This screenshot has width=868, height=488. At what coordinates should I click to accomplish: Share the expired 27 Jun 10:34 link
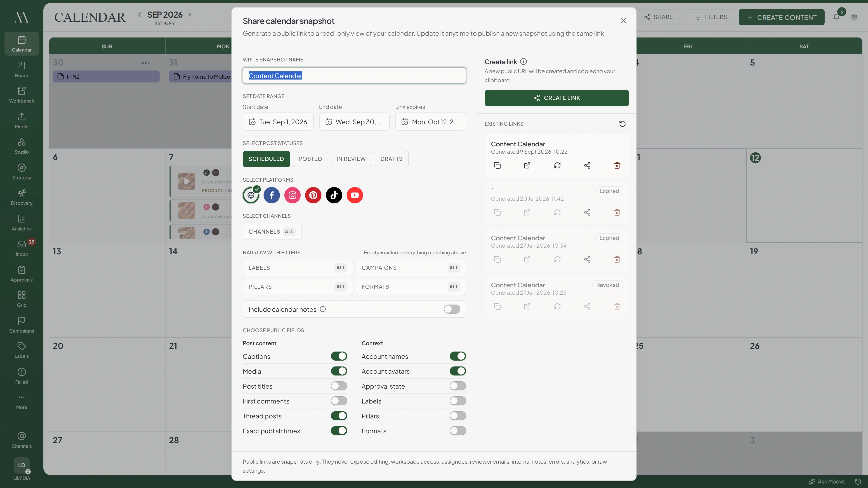(587, 259)
